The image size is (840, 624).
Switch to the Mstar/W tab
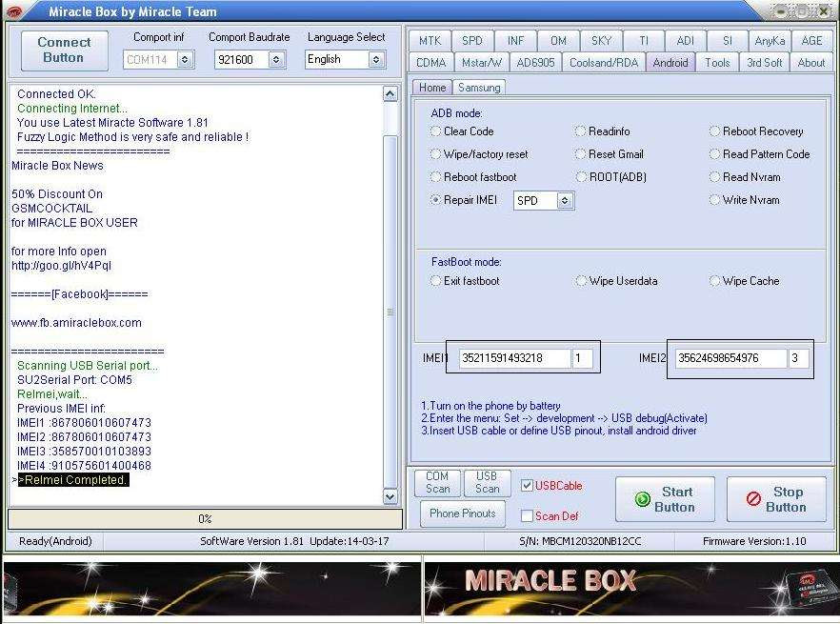tap(482, 63)
